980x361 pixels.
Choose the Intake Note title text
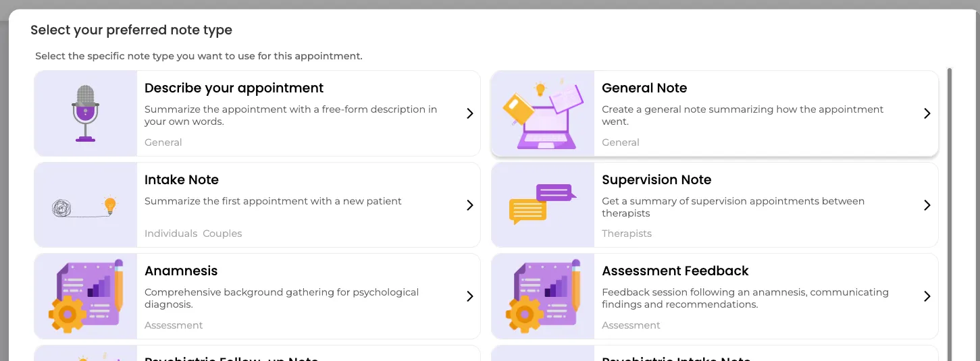[182, 179]
